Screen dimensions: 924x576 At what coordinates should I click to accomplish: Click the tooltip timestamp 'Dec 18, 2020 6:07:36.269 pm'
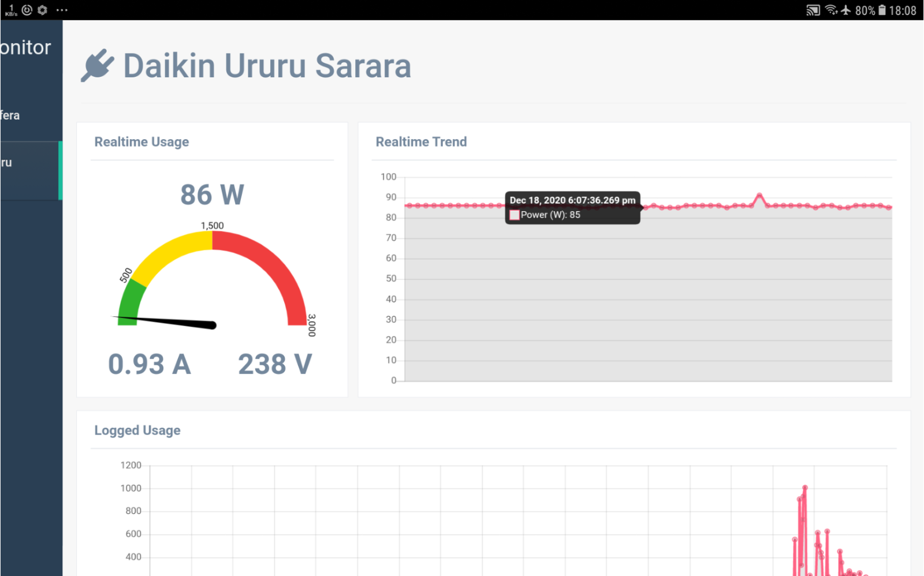572,200
